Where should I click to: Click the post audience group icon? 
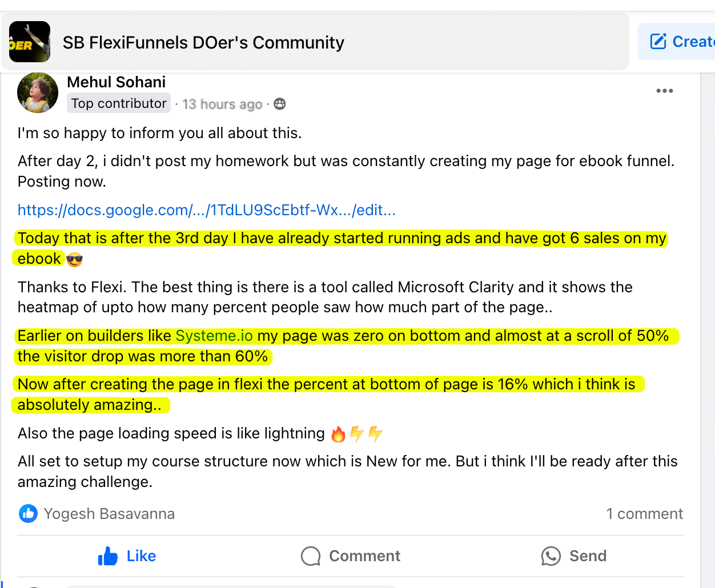(x=279, y=104)
